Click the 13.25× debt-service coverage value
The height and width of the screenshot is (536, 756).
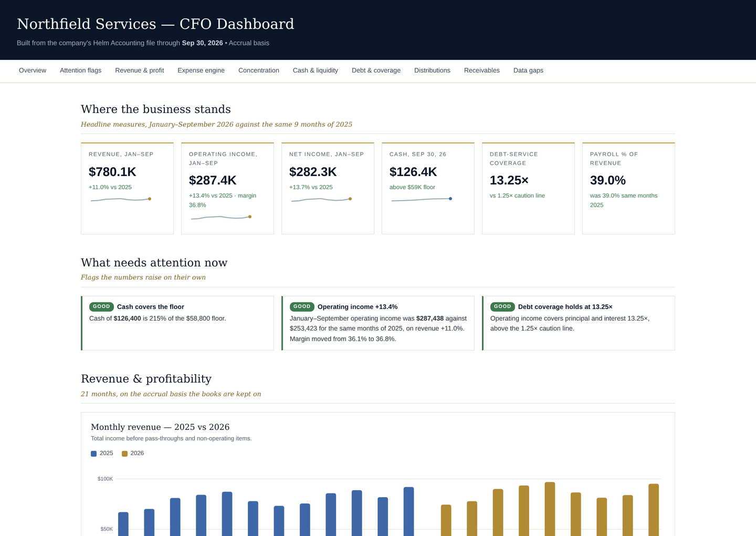(x=509, y=180)
